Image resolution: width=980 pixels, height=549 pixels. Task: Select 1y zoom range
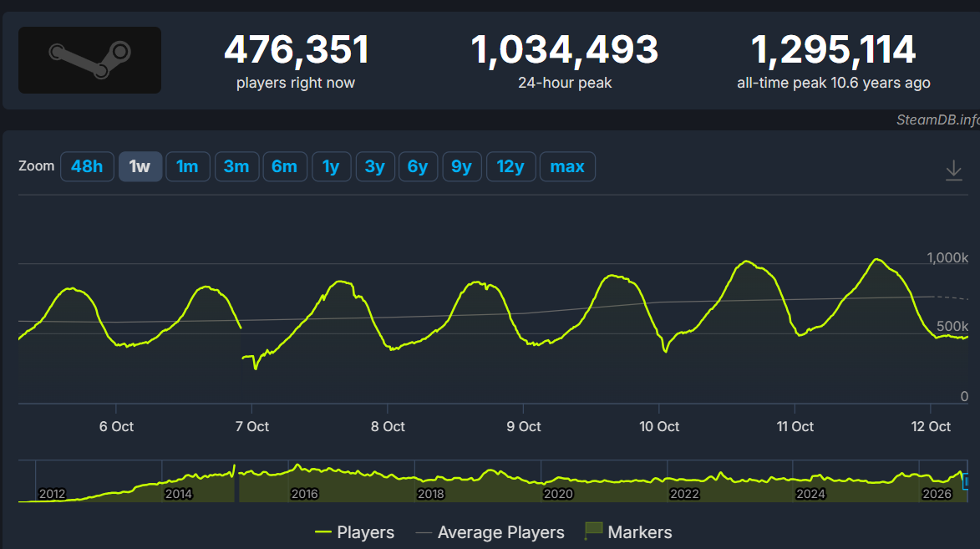331,166
